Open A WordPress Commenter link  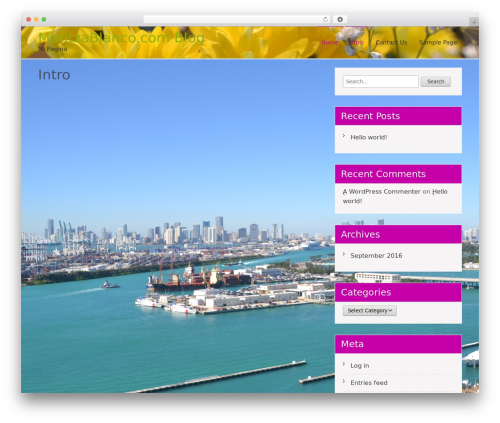tap(382, 192)
